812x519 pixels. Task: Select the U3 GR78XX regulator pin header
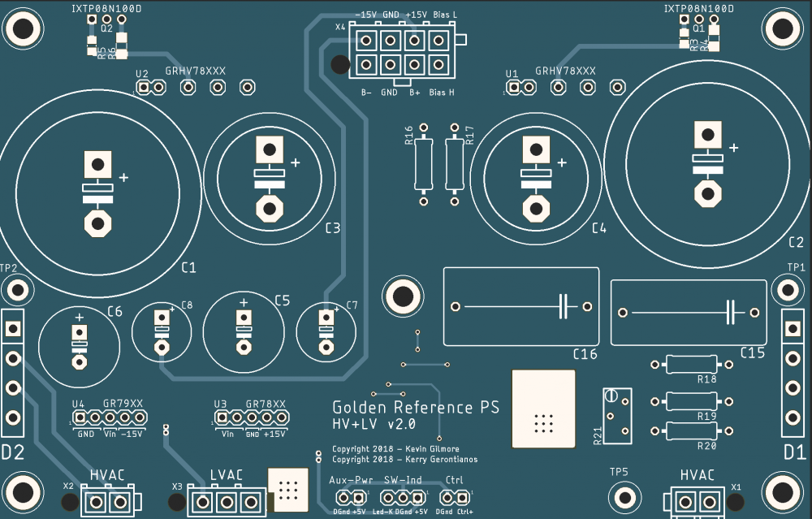(x=250, y=418)
